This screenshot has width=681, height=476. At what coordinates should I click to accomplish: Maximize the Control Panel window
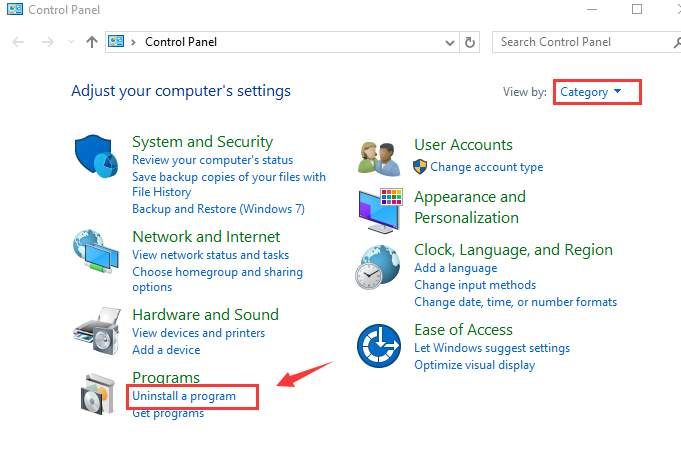637,10
